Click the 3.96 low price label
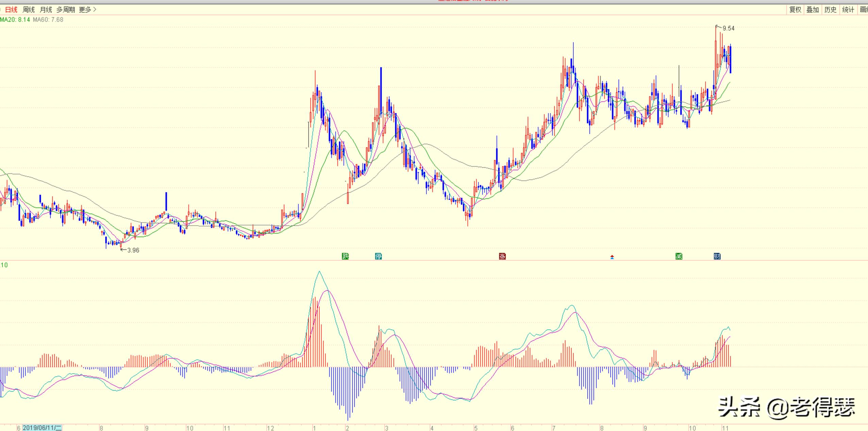868x431 pixels. tap(133, 250)
